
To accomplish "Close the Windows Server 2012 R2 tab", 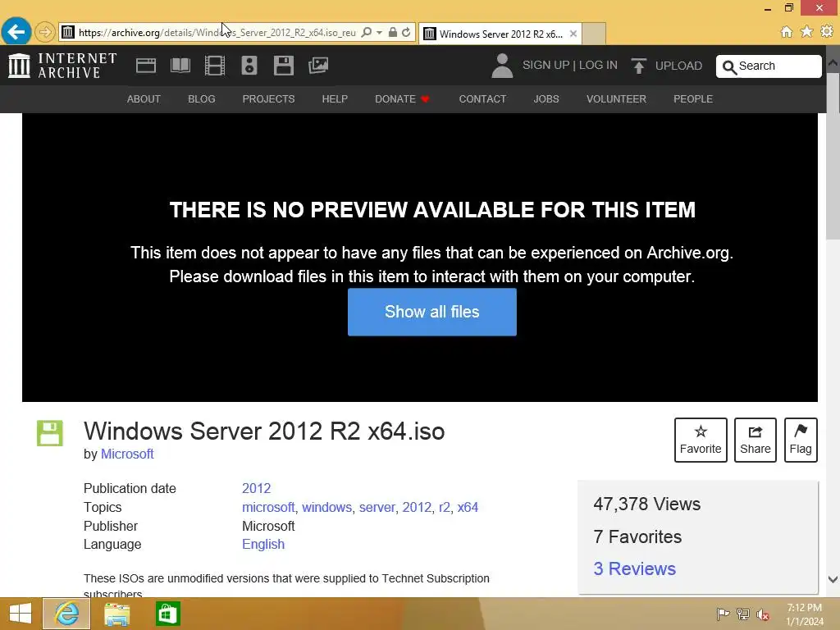I will (573, 34).
